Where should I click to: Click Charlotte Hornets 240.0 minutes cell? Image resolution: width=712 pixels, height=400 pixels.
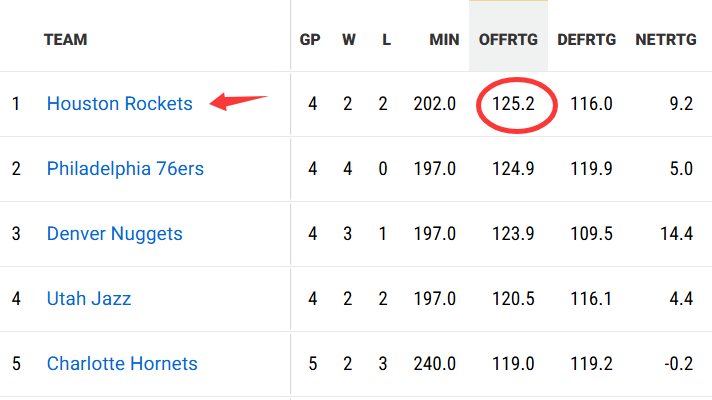[x=435, y=364]
